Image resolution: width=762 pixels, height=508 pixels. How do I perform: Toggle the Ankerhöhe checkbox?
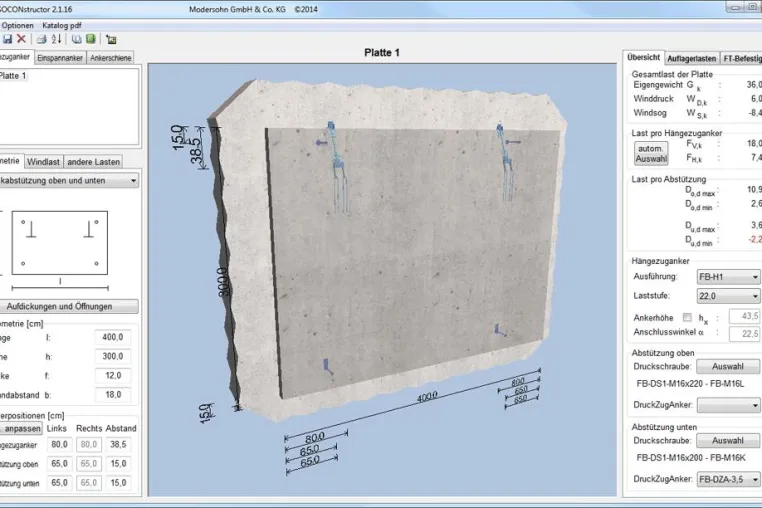click(687, 317)
